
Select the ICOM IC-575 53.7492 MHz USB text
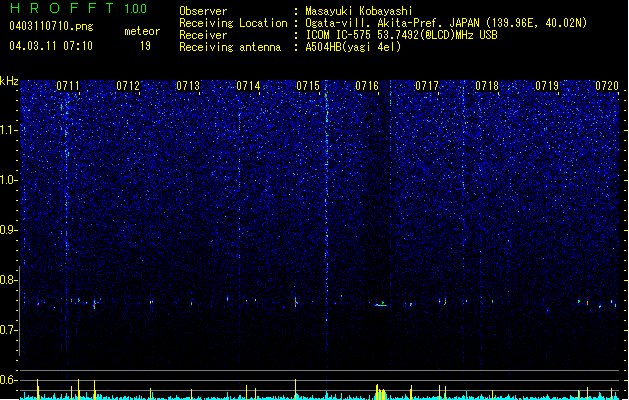(x=402, y=35)
